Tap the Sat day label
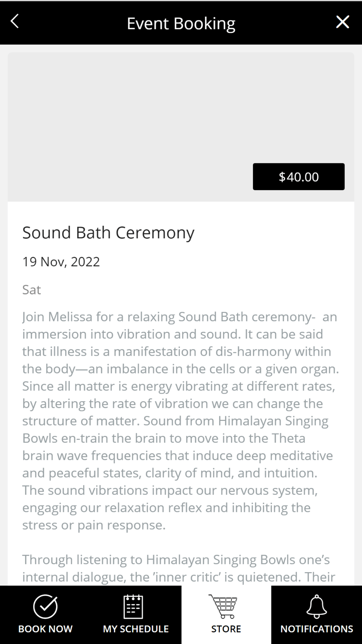This screenshot has width=362, height=644. click(x=31, y=290)
